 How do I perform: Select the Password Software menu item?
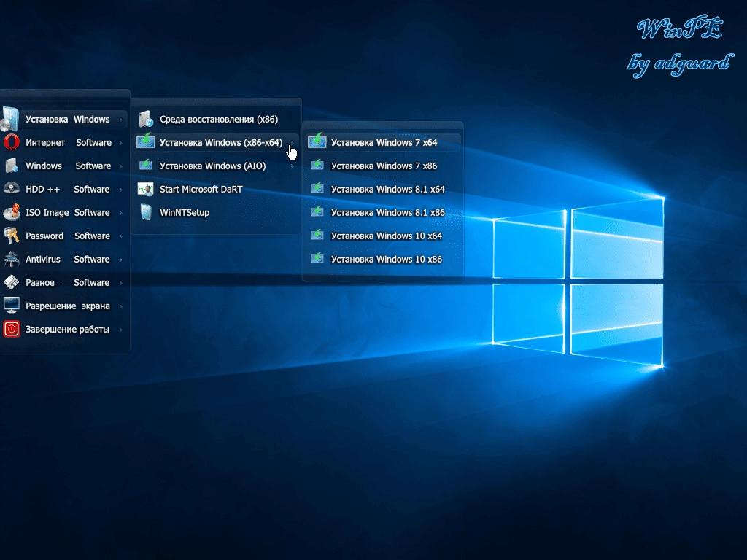point(64,236)
